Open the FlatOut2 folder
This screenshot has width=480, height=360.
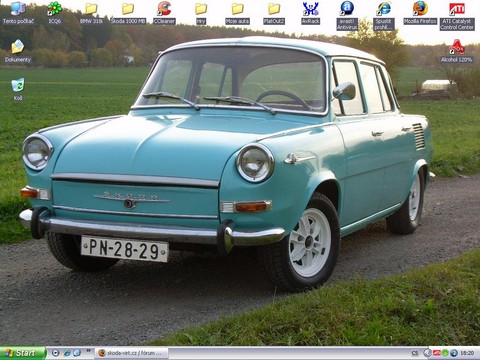pyautogui.click(x=274, y=13)
